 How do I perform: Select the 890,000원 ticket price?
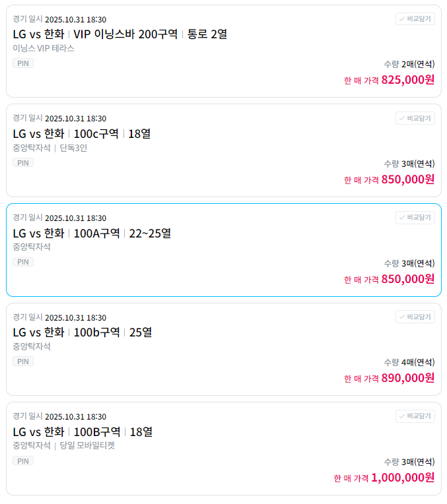tap(408, 378)
